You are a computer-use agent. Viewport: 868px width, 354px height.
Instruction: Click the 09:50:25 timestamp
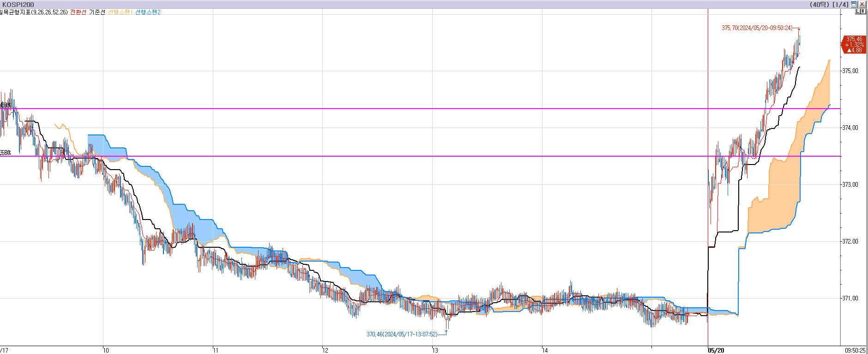point(855,350)
